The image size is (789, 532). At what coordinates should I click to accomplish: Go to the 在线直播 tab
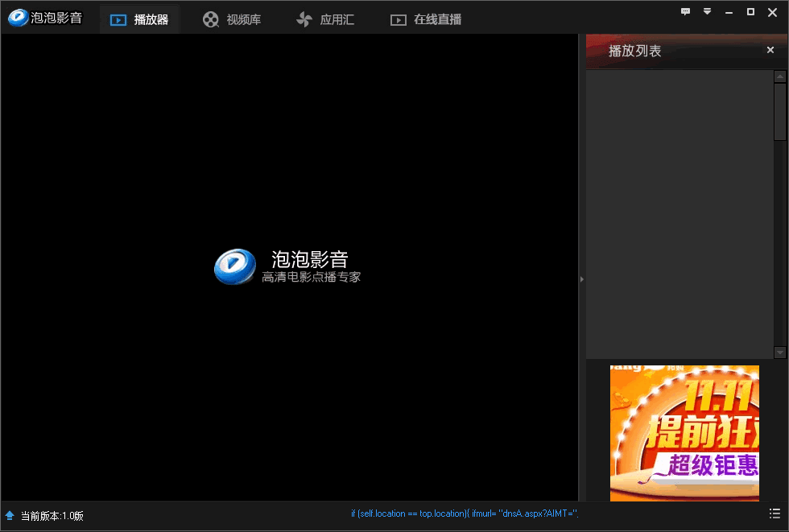tap(426, 19)
